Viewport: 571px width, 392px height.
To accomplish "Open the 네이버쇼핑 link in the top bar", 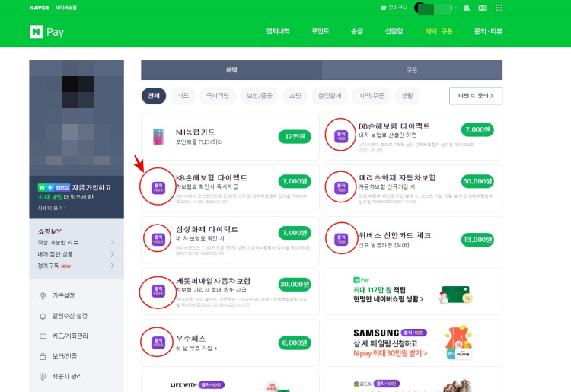I will [66, 8].
